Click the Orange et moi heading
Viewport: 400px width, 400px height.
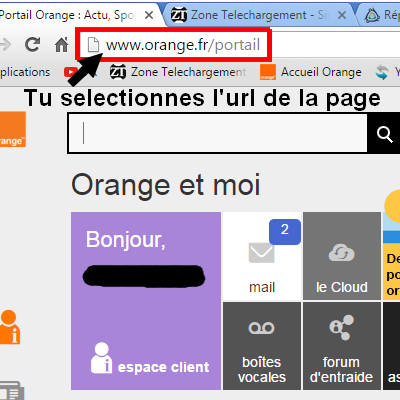tap(166, 185)
